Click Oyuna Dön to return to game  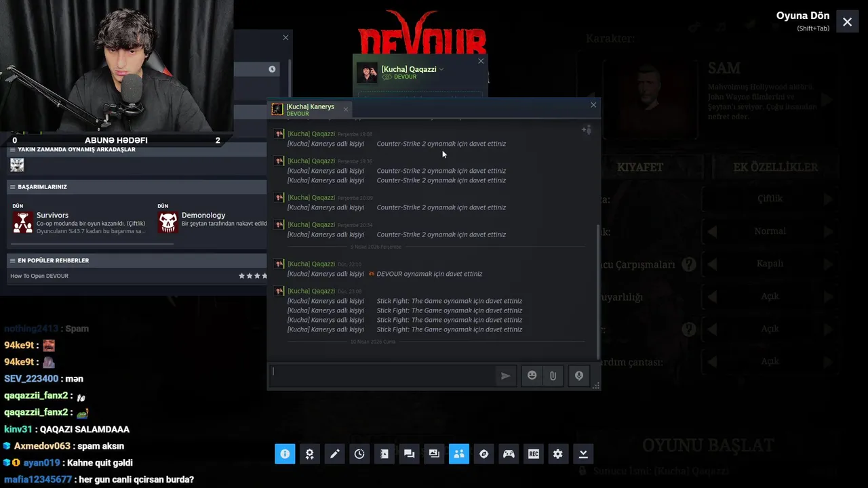(x=803, y=16)
